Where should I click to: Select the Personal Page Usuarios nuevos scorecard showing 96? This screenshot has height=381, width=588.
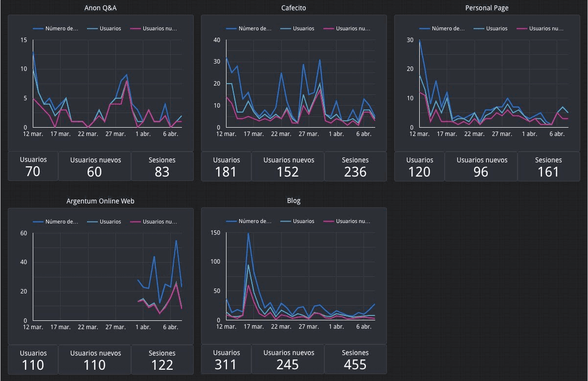[x=481, y=166]
